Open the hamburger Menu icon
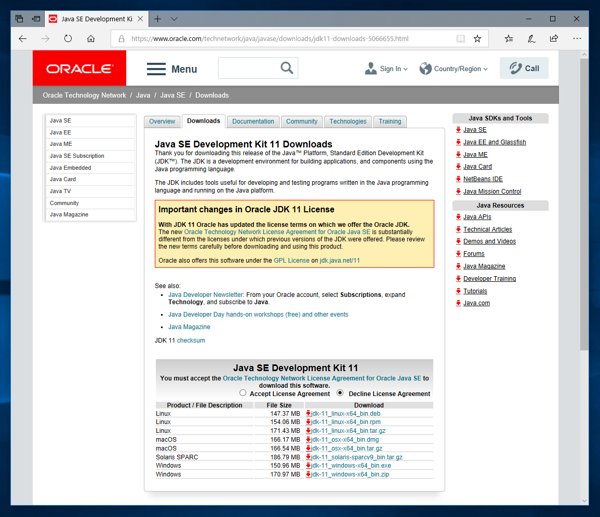The width and height of the screenshot is (600, 517). pyautogui.click(x=156, y=69)
